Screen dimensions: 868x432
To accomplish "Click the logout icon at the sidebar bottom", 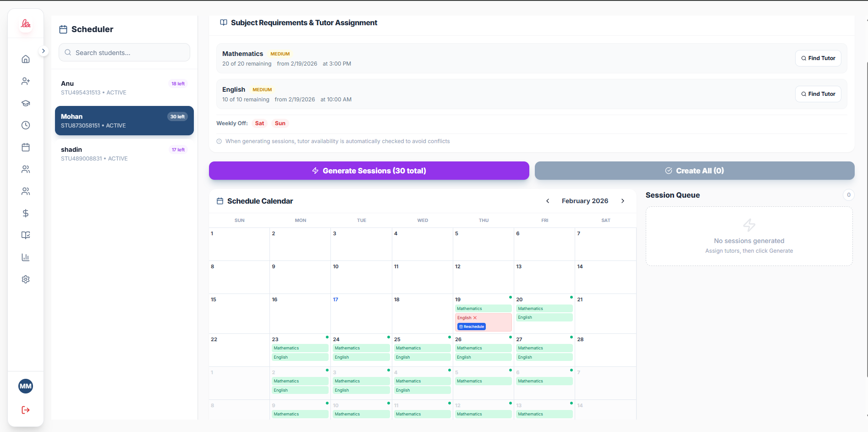I will tap(26, 410).
